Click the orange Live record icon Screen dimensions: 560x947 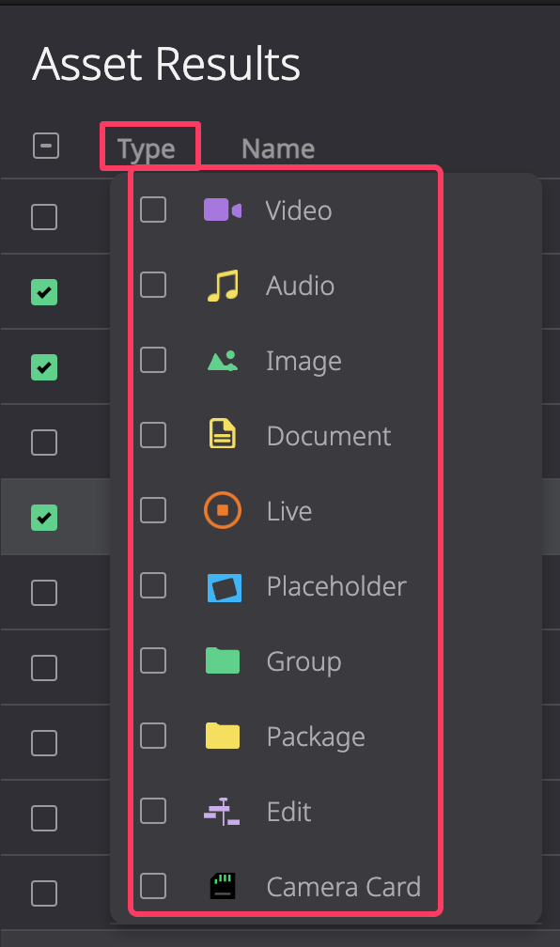[223, 510]
